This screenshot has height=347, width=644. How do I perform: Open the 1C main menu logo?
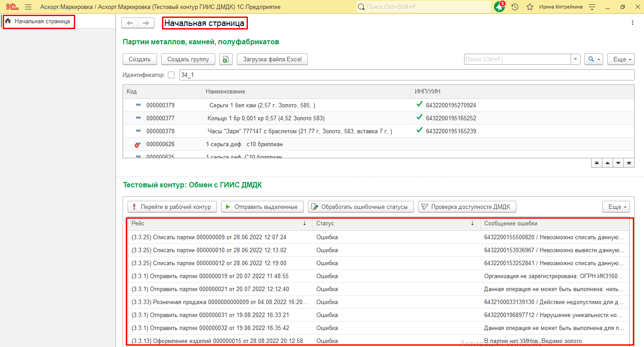(12, 7)
